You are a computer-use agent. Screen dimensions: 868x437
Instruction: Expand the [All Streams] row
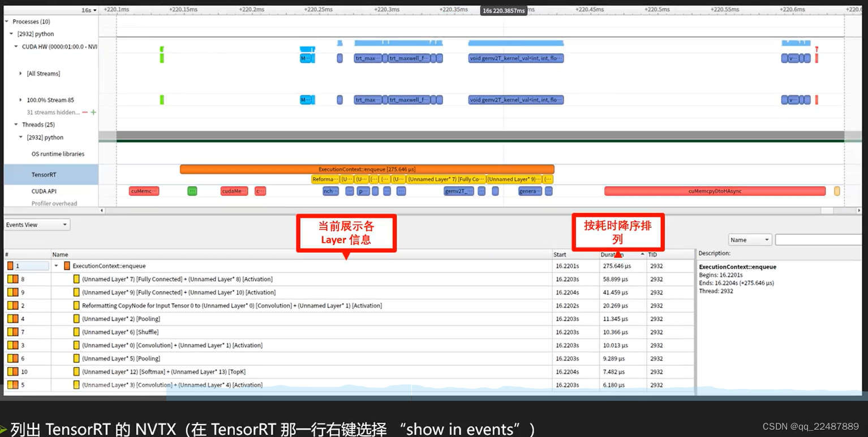pyautogui.click(x=21, y=73)
